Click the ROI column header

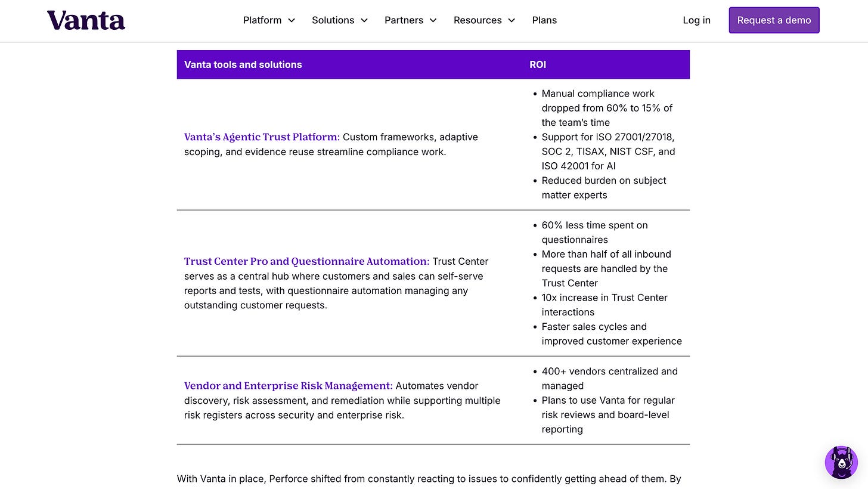(538, 64)
